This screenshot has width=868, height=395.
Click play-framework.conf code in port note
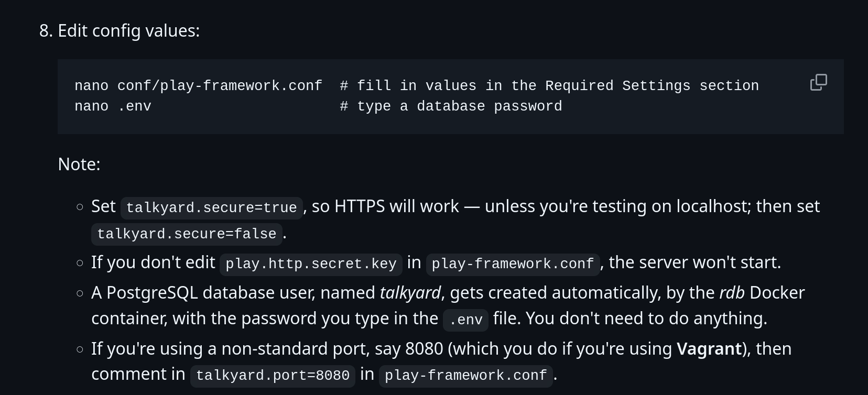tap(465, 376)
